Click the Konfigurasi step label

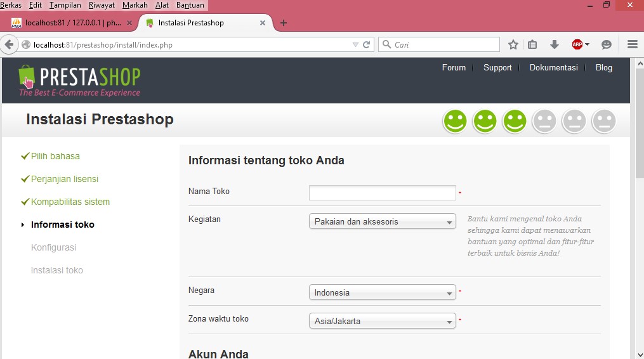click(53, 248)
